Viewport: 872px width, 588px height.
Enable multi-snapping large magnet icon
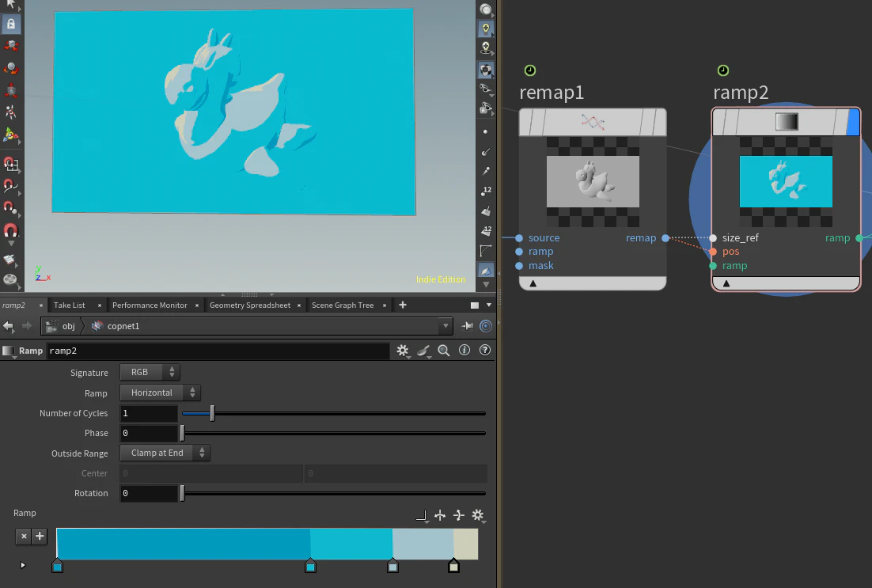(x=11, y=230)
